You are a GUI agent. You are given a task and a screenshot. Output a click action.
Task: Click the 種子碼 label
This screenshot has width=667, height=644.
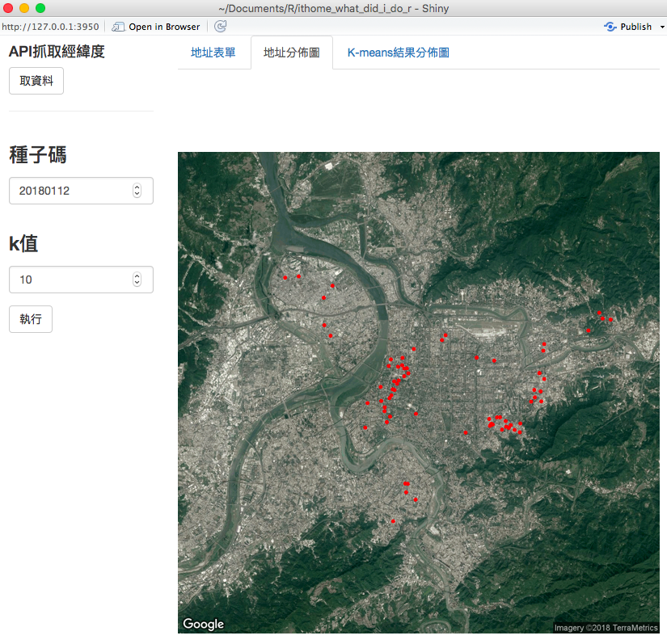(38, 154)
